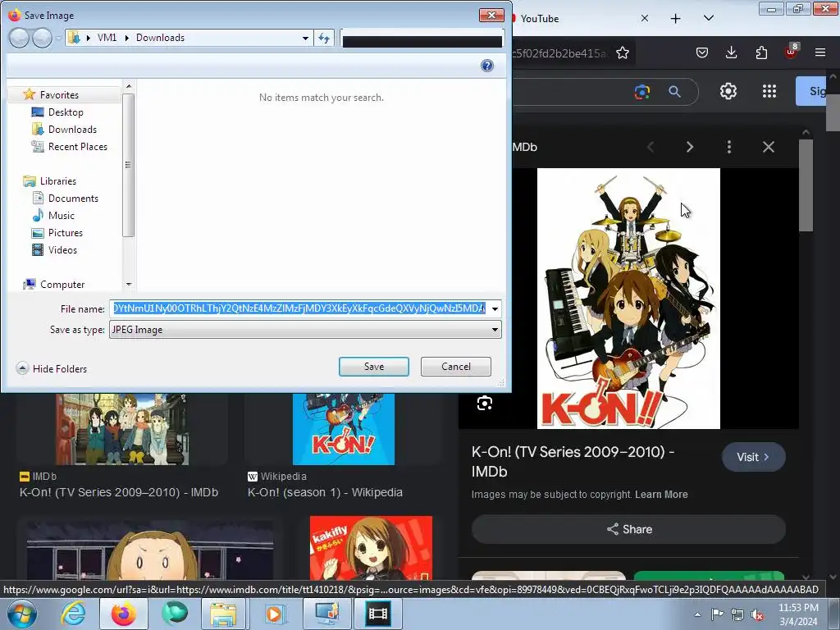840x630 pixels.
Task: Click the Cancel button
Action: (456, 367)
